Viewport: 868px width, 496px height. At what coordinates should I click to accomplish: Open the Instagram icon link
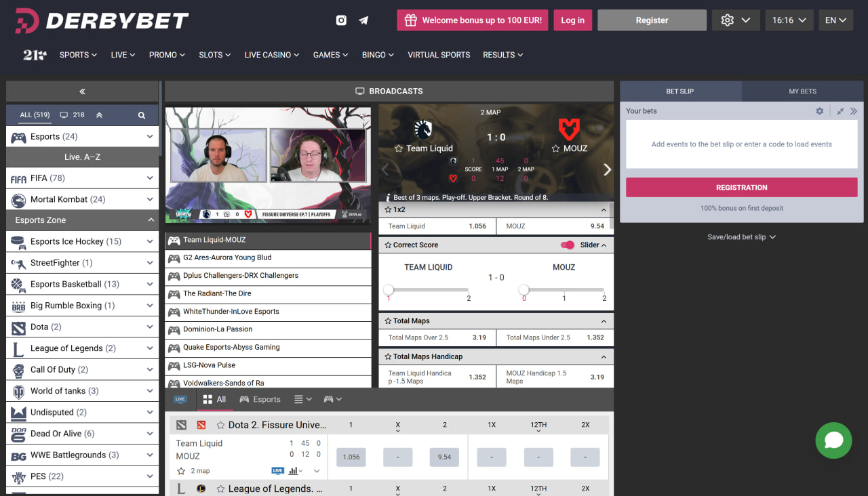341,20
